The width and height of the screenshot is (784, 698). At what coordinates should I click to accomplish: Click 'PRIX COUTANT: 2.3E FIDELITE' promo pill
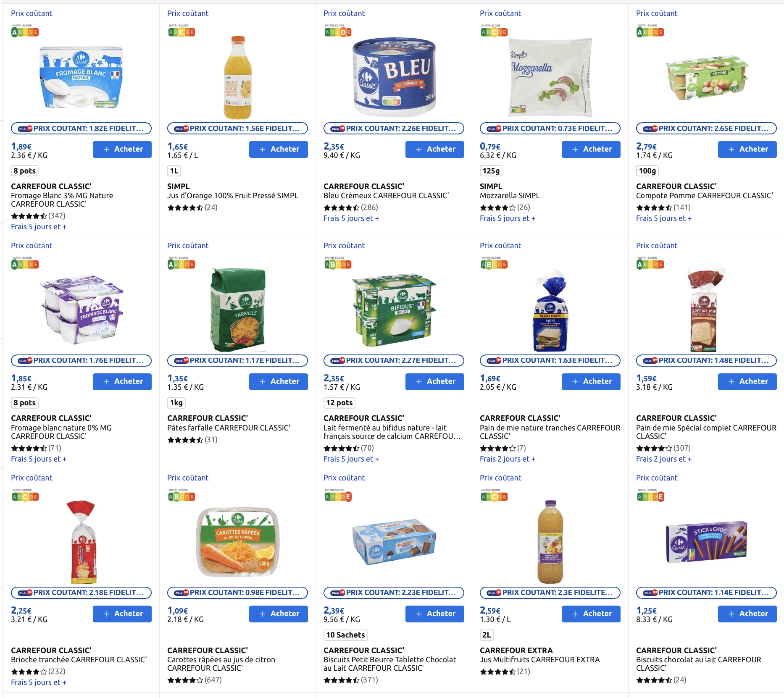click(x=550, y=593)
